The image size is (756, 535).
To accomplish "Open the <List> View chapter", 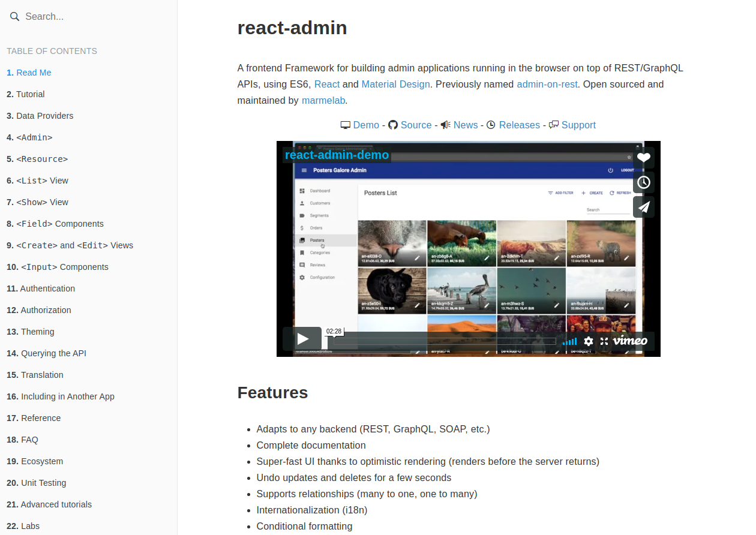I will coord(38,181).
